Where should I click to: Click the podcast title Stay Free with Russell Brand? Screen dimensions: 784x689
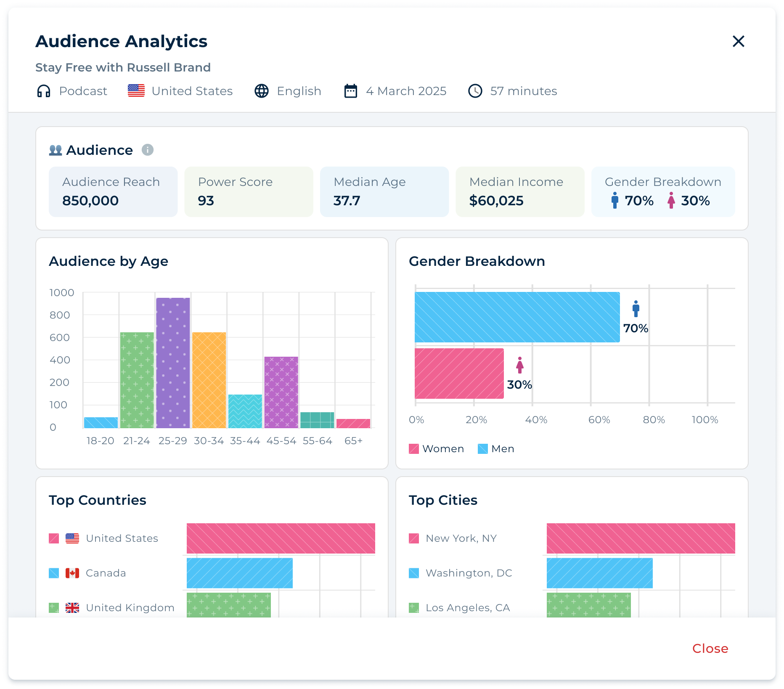(x=123, y=67)
